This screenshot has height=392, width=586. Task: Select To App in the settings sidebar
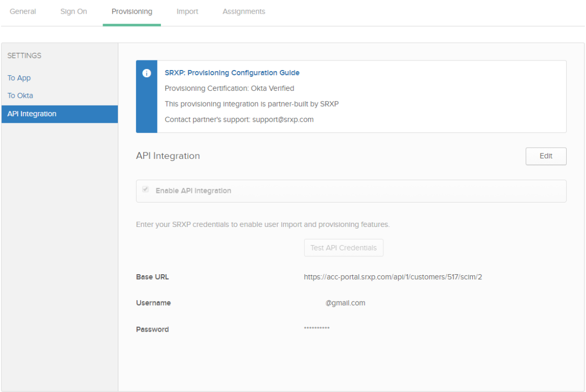[19, 78]
